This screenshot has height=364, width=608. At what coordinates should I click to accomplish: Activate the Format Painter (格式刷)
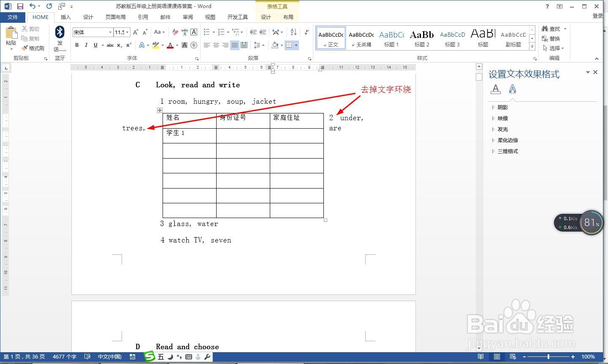(33, 48)
